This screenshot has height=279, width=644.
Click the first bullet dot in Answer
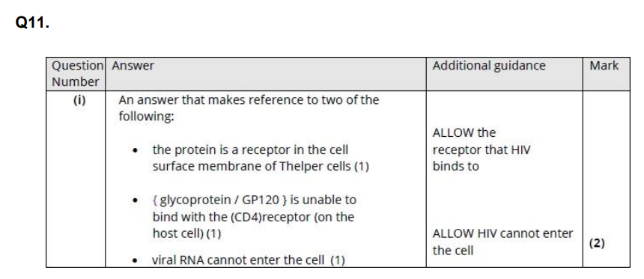(135, 150)
